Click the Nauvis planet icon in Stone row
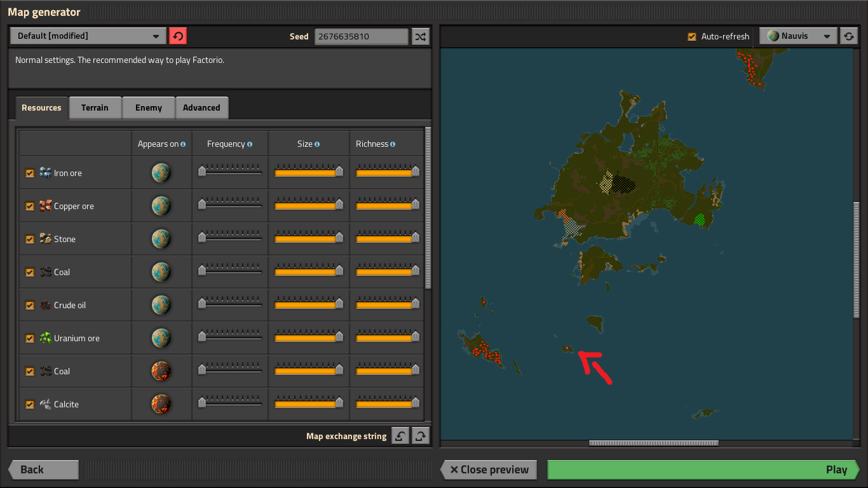 click(161, 239)
